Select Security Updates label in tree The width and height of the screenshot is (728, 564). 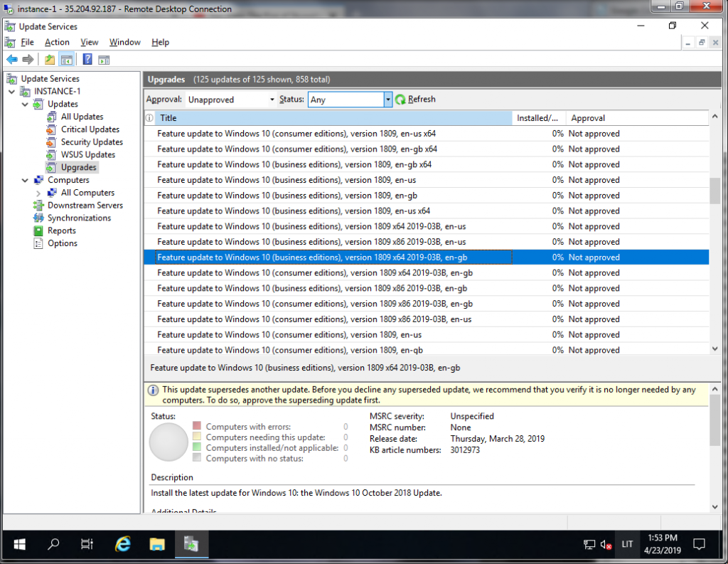[x=92, y=142]
